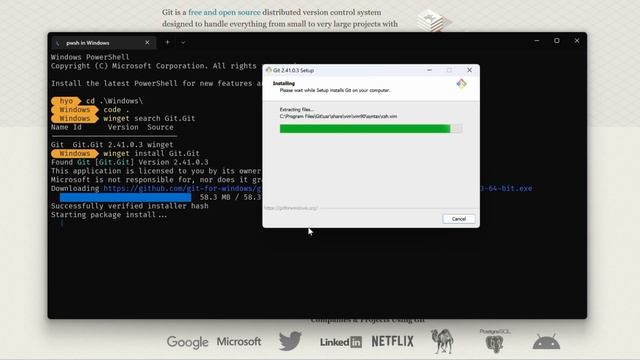640x360 pixels.
Task: Click the 'cd .\Windows\' command text
Action: 115,101
